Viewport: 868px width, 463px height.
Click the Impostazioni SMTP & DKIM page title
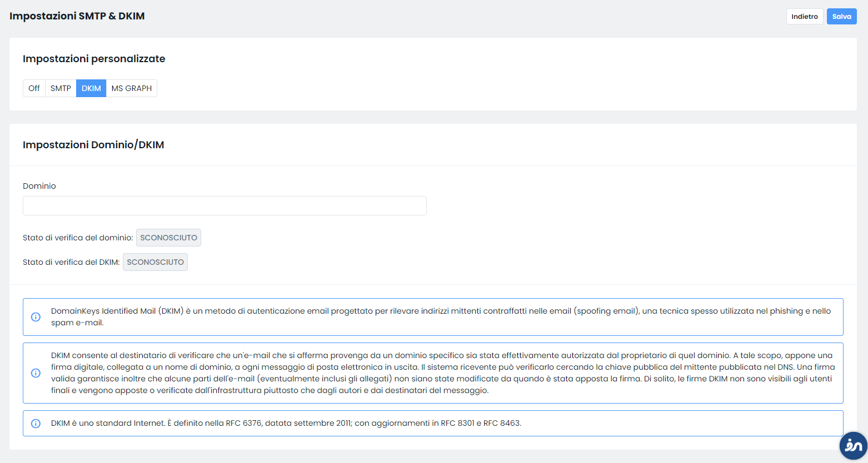coord(76,16)
